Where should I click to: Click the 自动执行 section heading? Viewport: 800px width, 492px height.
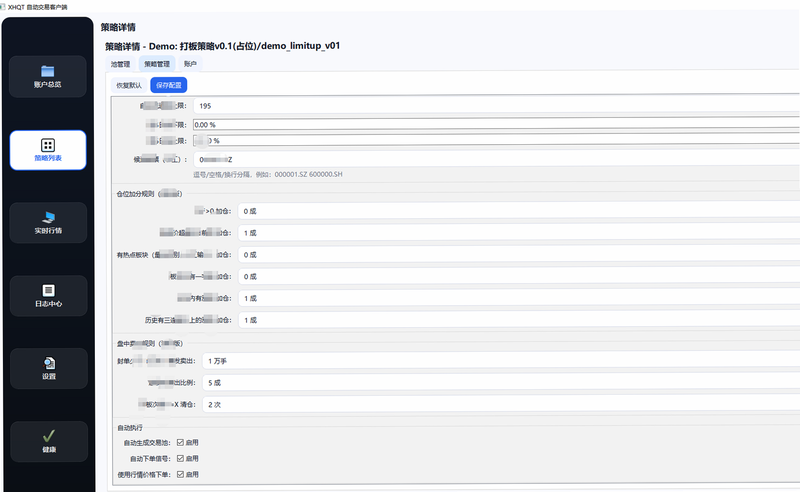[x=130, y=428]
